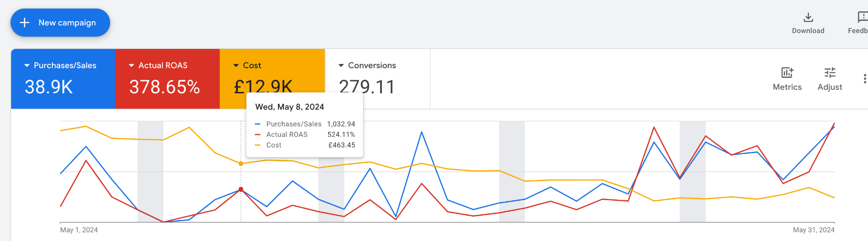The image size is (868, 241).
Task: Select the 378.65% Actual ROAS value
Action: (x=165, y=87)
